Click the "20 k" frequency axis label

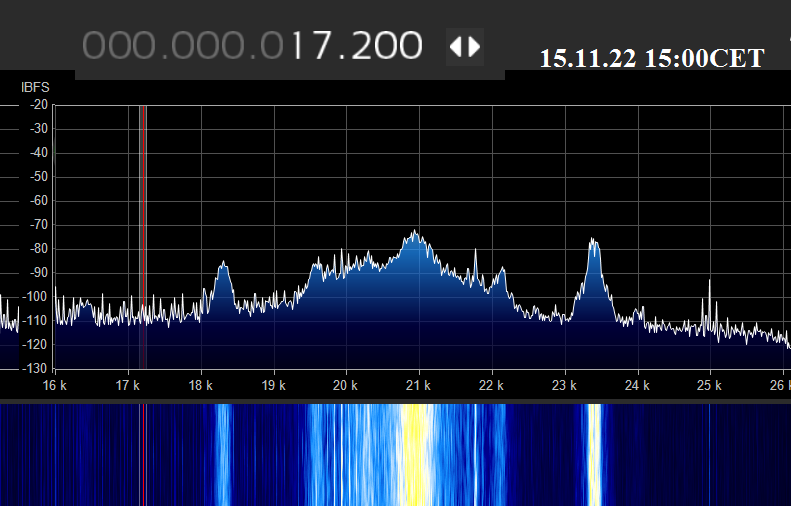coord(346,385)
